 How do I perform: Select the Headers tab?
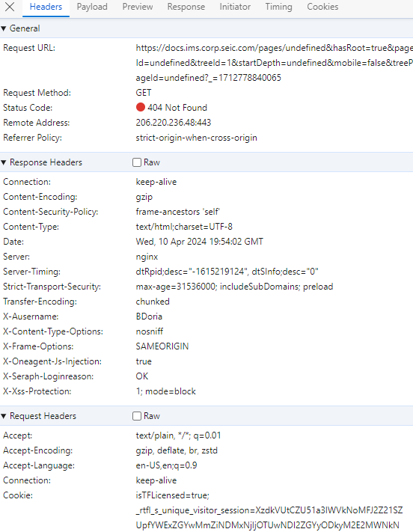(46, 7)
